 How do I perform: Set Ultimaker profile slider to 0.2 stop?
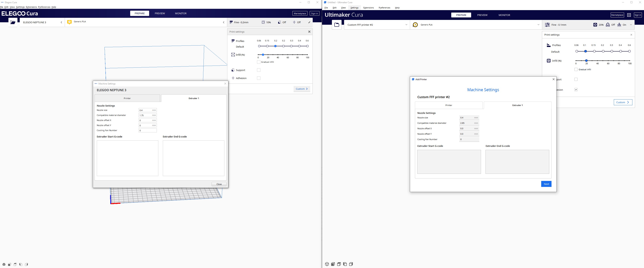coord(603,51)
